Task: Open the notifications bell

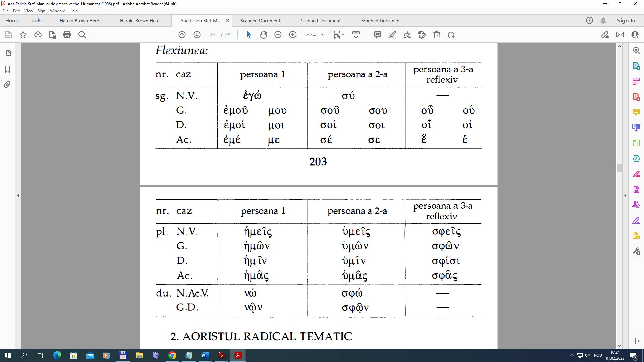Action: tap(603, 21)
